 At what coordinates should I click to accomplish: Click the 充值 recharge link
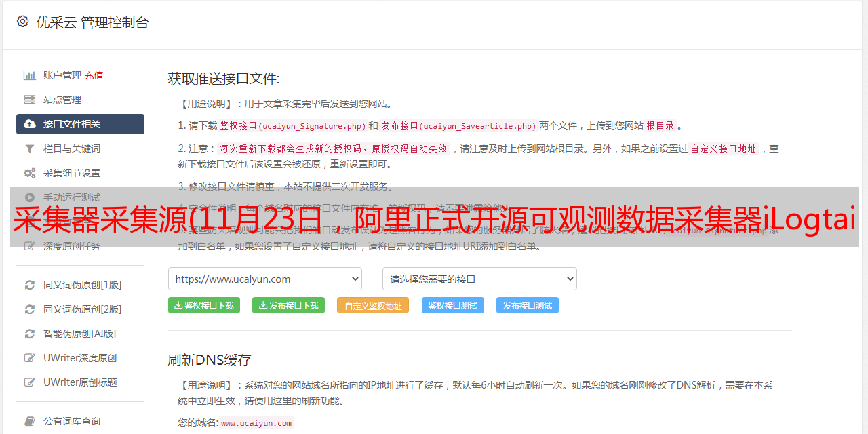94,75
